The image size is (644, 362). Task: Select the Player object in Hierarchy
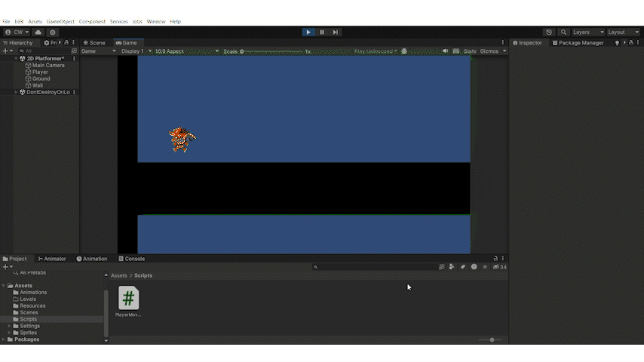click(40, 72)
